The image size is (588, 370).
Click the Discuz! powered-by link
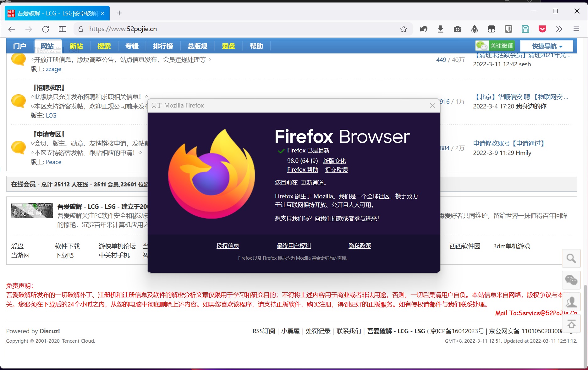(50, 331)
